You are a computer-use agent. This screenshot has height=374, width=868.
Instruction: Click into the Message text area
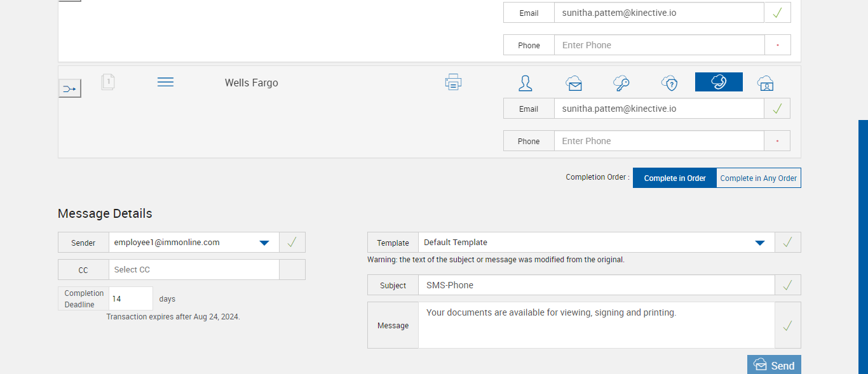coord(596,325)
